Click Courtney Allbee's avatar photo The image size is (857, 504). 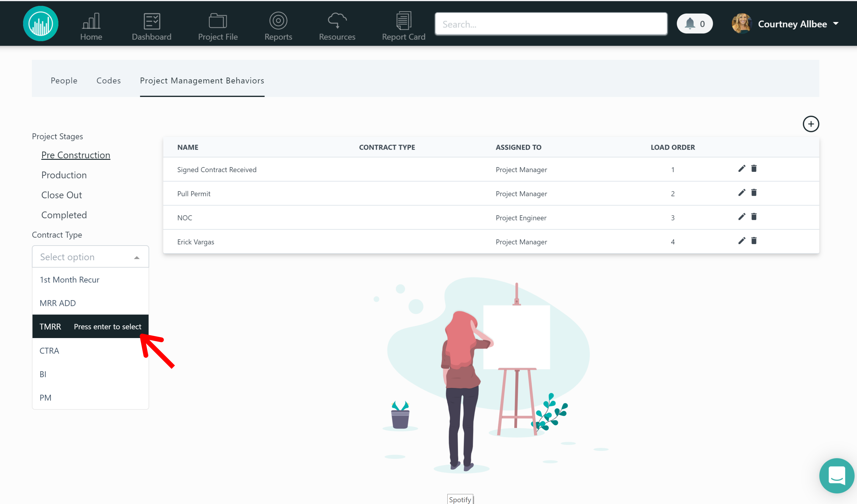[x=741, y=24]
